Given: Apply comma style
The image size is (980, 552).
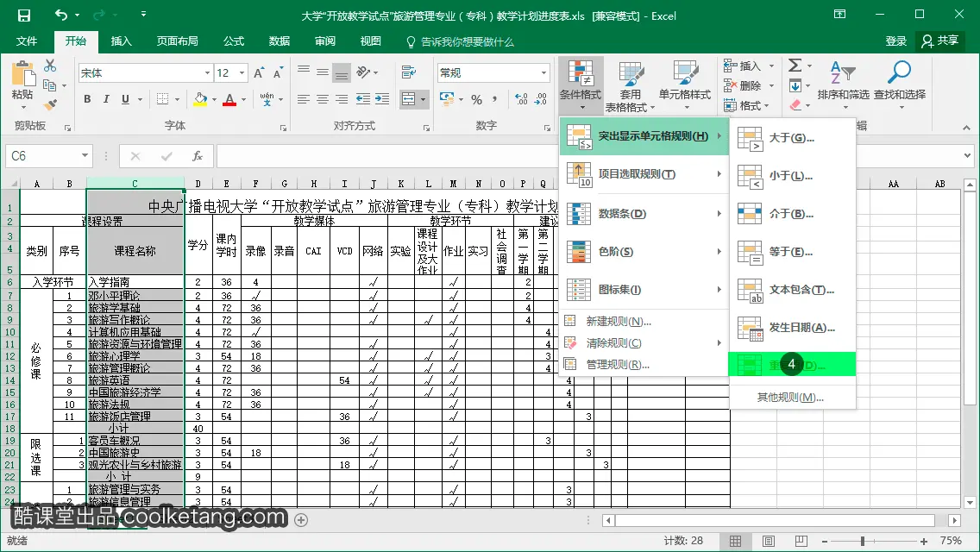Looking at the screenshot, I should [494, 99].
